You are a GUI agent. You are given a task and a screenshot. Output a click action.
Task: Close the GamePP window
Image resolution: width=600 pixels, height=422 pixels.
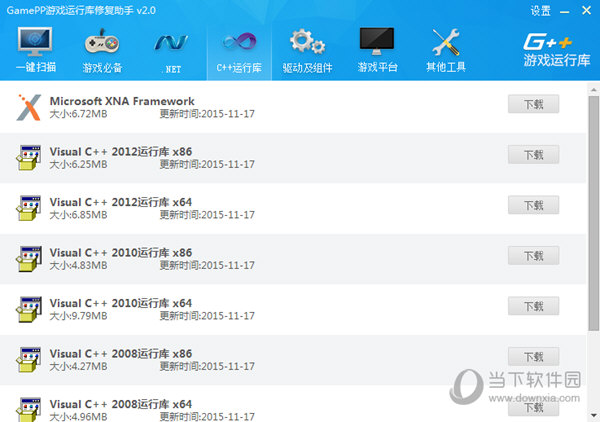(586, 11)
